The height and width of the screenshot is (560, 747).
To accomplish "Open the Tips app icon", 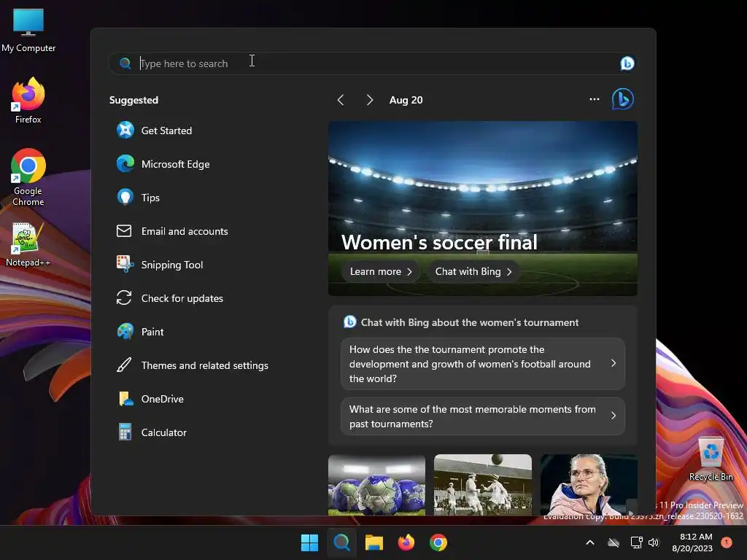I will tap(125, 197).
